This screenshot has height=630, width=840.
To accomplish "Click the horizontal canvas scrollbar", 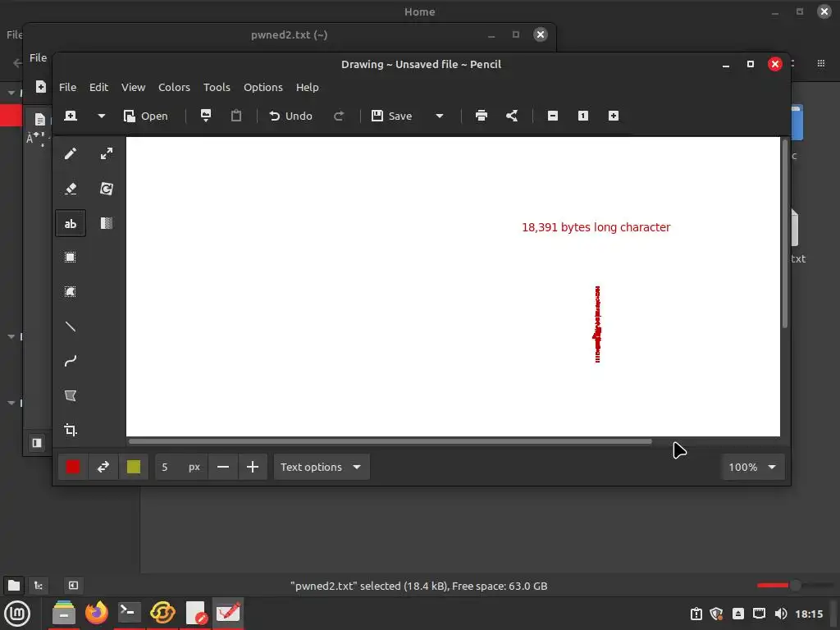I will [390, 442].
